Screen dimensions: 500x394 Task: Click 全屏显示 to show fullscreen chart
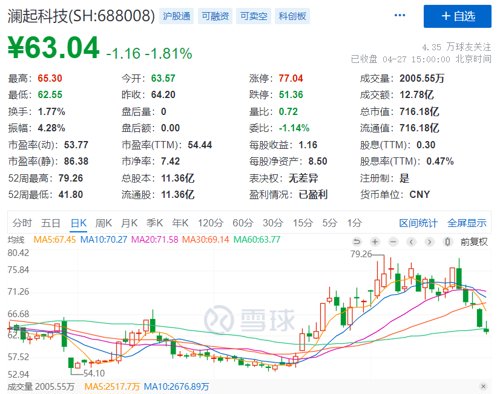point(467,223)
